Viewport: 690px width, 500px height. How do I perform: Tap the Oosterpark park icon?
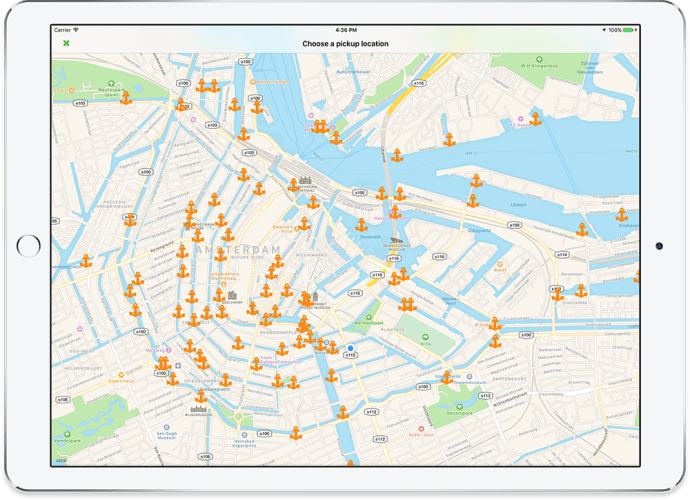click(459, 407)
